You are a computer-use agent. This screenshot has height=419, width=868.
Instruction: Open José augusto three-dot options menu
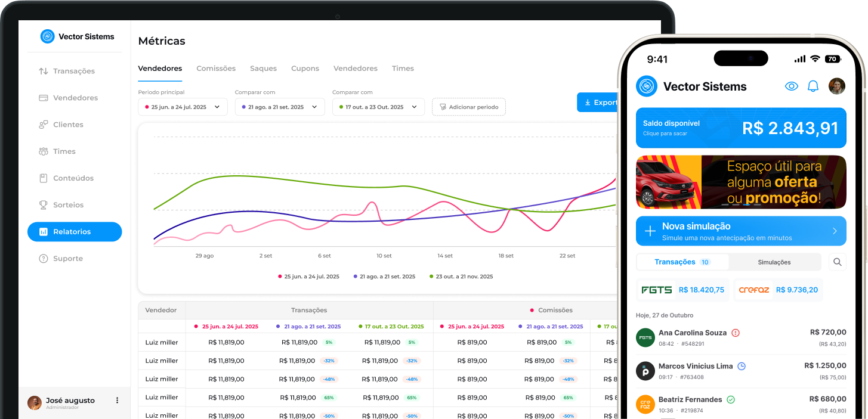click(x=117, y=401)
